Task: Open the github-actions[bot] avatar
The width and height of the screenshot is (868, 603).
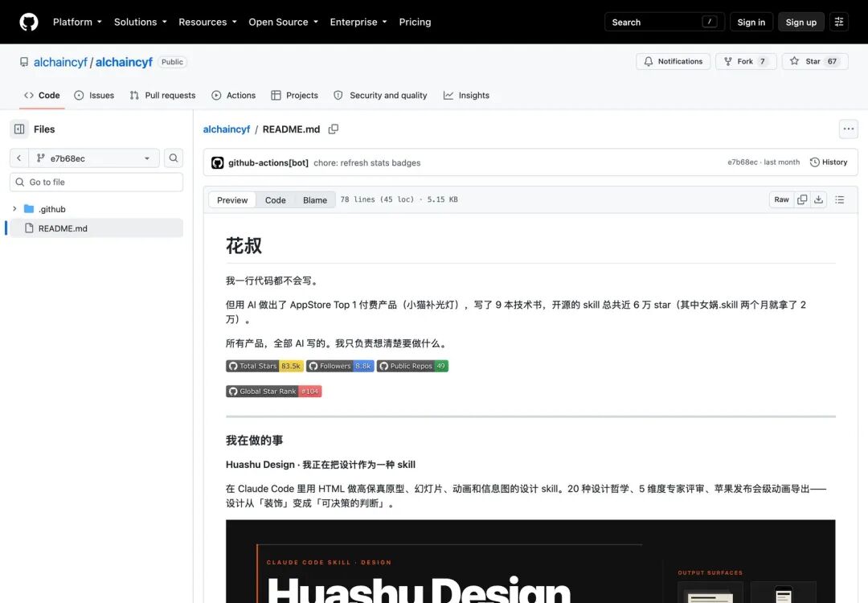Action: [218, 162]
